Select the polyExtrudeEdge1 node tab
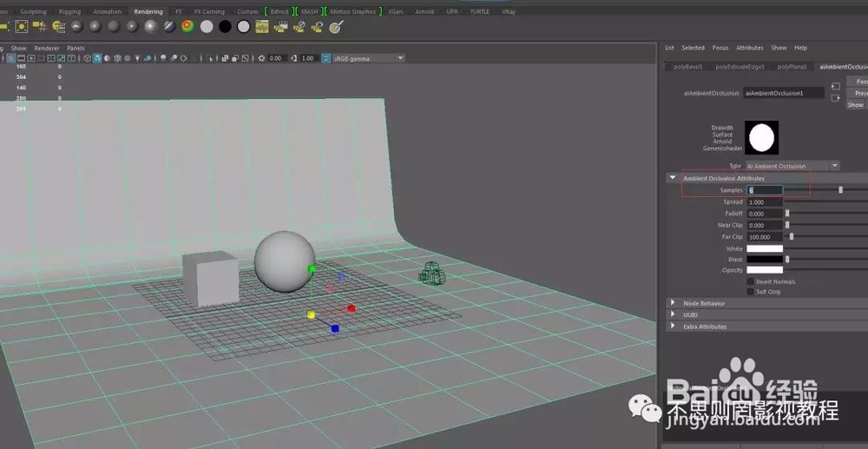This screenshot has height=449, width=868. click(x=740, y=67)
